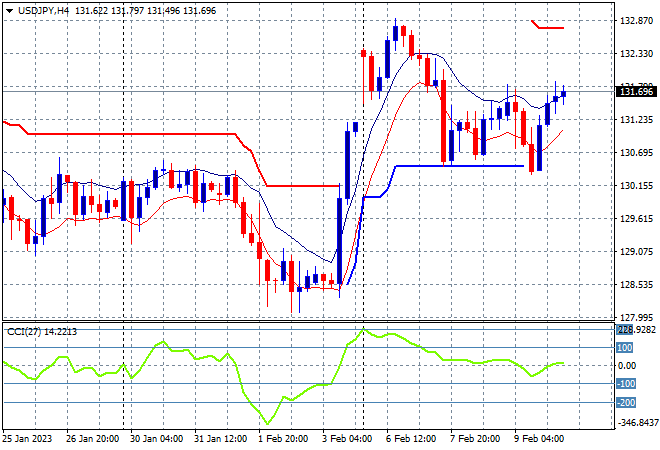The height and width of the screenshot is (450, 660).
Task: Click the 130.695 price axis label
Action: (x=636, y=152)
